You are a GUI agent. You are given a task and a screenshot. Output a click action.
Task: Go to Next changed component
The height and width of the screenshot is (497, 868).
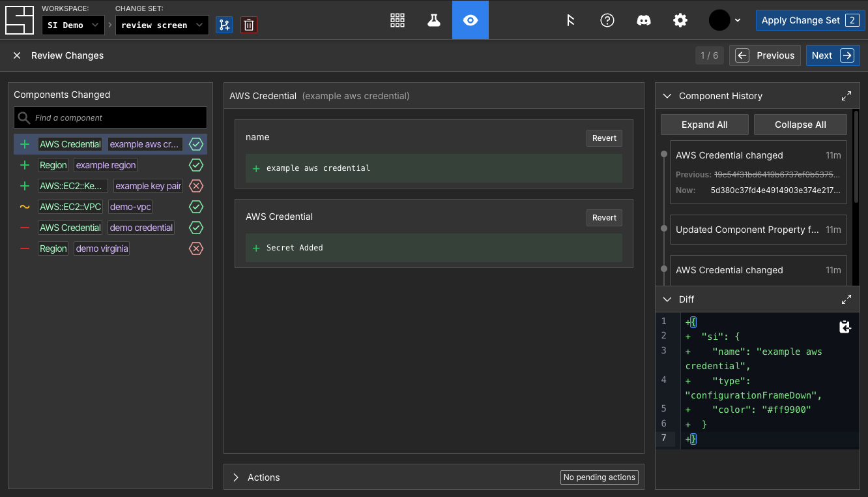(832, 55)
